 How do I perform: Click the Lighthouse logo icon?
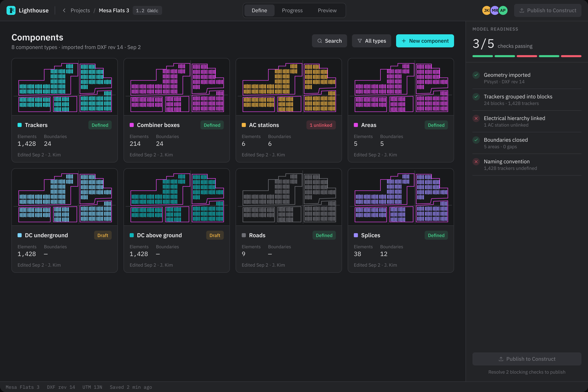[x=11, y=10]
